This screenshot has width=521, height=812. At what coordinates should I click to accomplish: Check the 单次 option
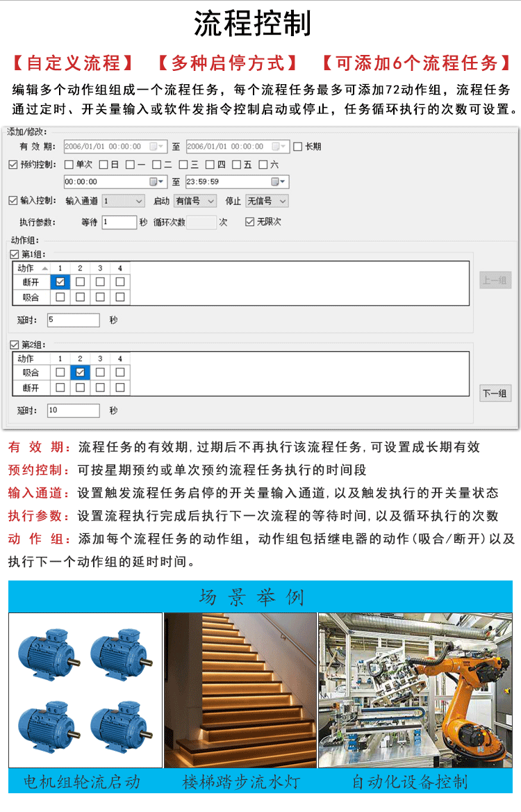click(69, 165)
